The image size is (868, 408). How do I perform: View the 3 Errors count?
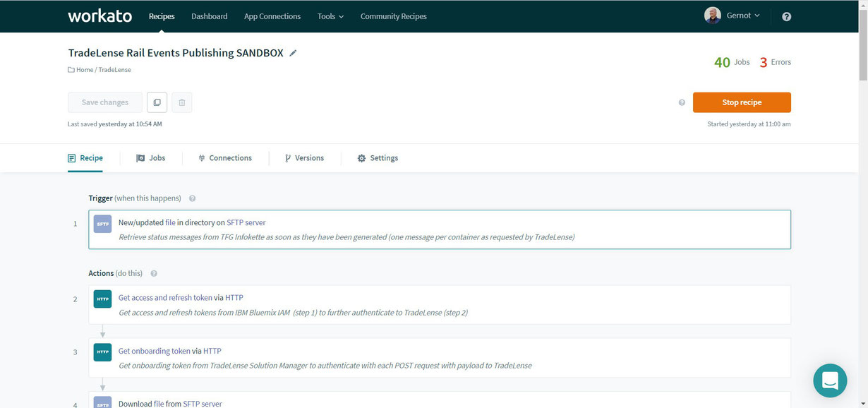click(x=775, y=62)
